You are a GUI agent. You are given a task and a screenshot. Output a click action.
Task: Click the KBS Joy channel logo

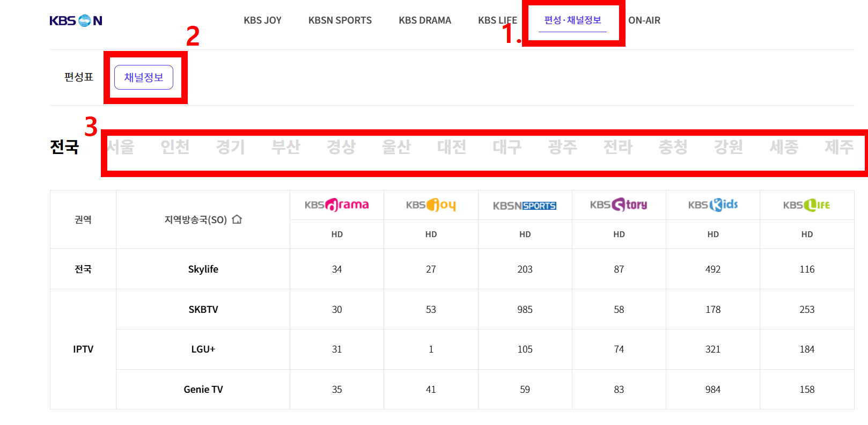tap(431, 205)
